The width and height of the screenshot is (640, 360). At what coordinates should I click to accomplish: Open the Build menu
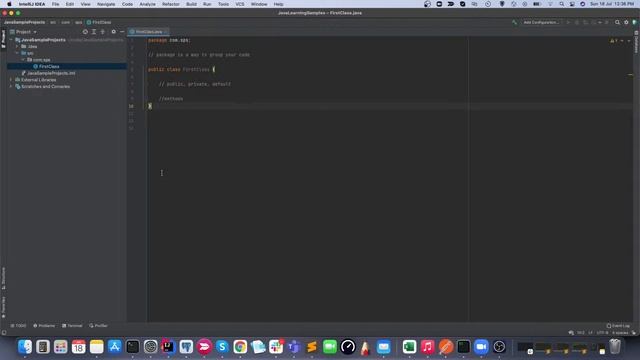point(191,4)
